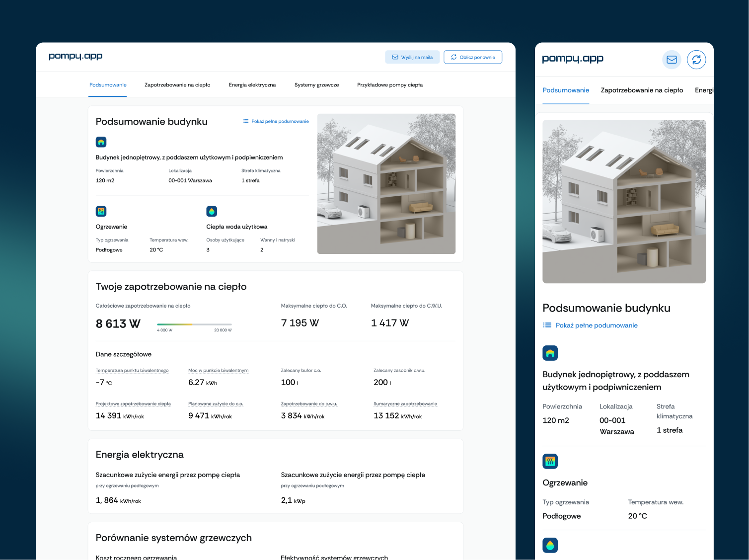Viewport: 749px width, 560px height.
Task: Click the house icon in mobile summary panel
Action: coord(550,353)
